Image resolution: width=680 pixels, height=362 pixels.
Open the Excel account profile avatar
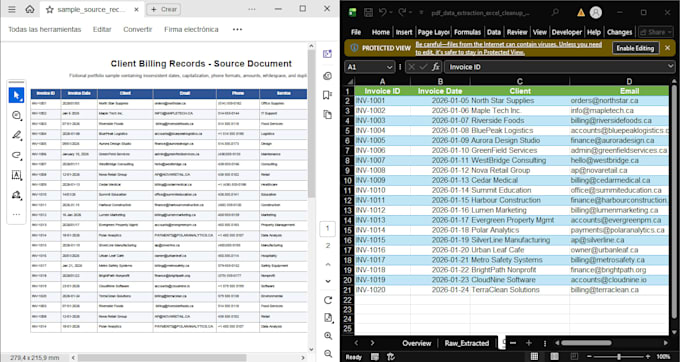coord(596,13)
